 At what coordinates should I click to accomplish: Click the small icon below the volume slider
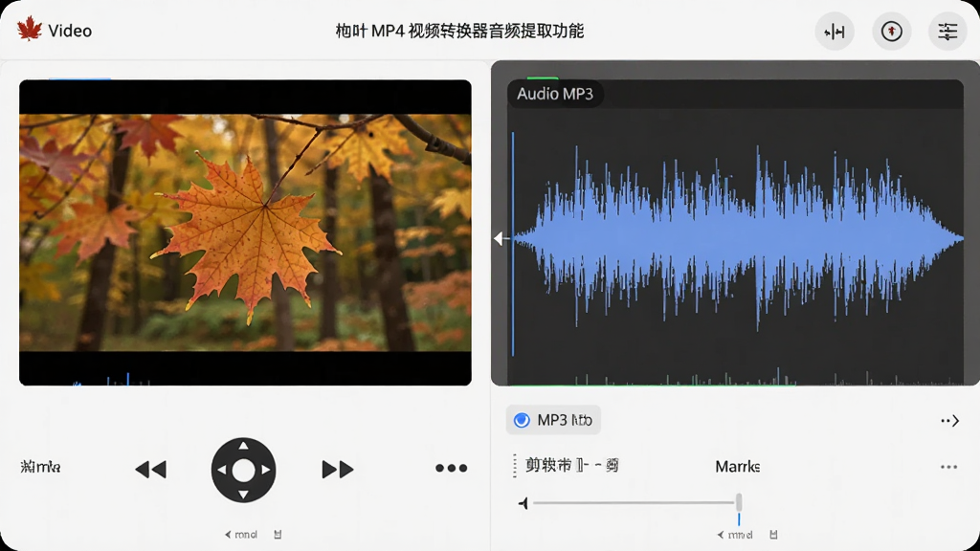(773, 535)
